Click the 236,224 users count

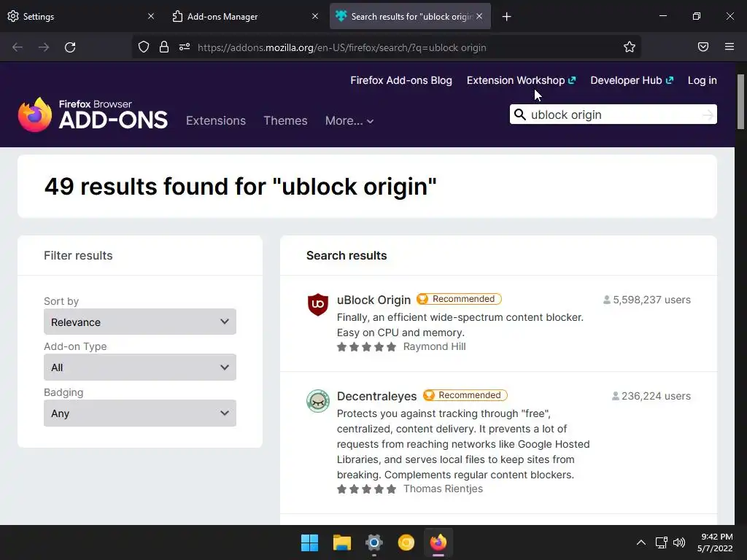pyautogui.click(x=651, y=396)
